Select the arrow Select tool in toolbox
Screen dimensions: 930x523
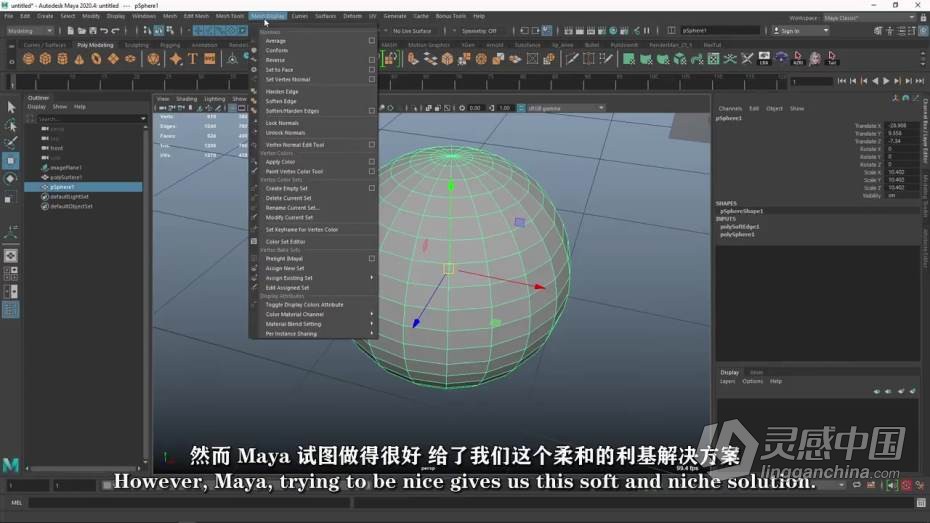click(x=11, y=107)
